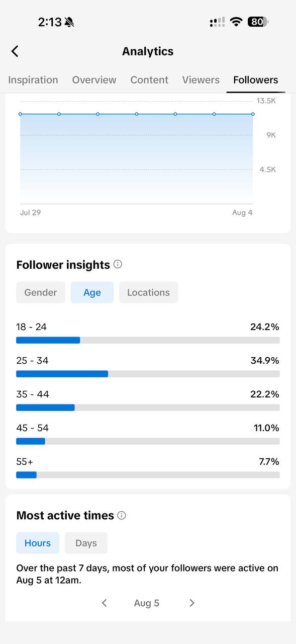The height and width of the screenshot is (644, 296).
Task: Switch to the Inspiration tab
Action: (x=33, y=80)
